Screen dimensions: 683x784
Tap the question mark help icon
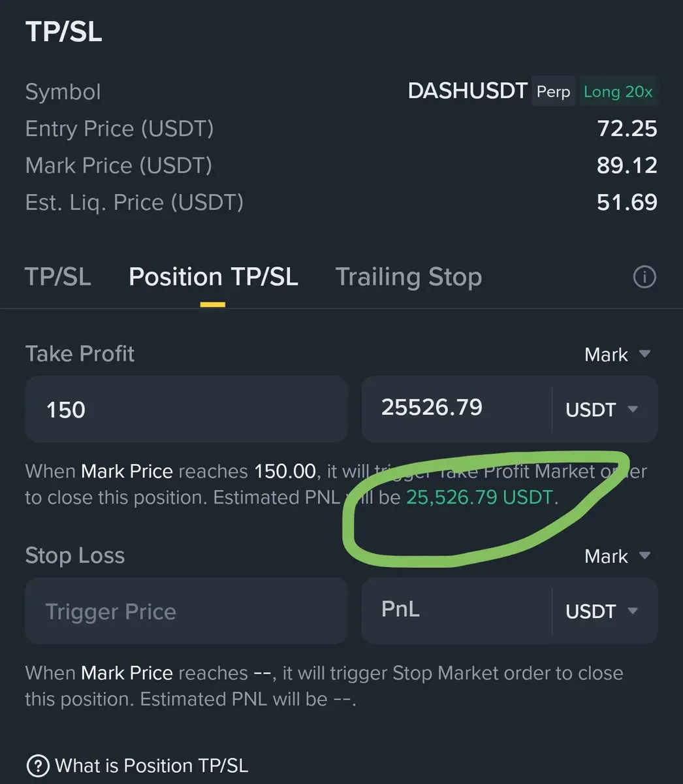click(38, 765)
